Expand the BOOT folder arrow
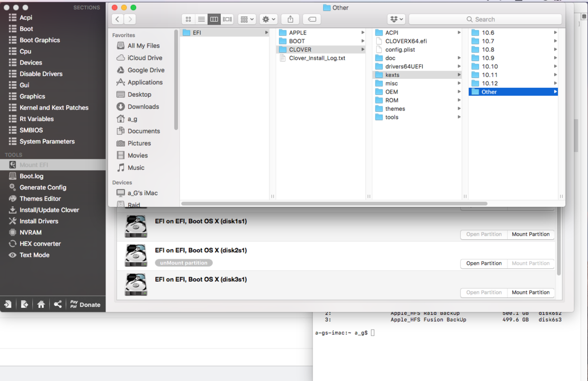 (363, 41)
